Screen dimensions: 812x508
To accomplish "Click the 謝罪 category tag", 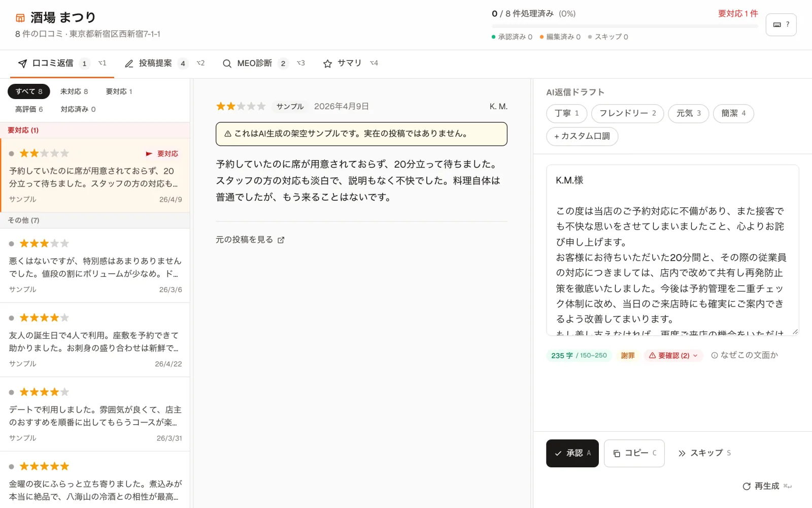I will point(628,356).
